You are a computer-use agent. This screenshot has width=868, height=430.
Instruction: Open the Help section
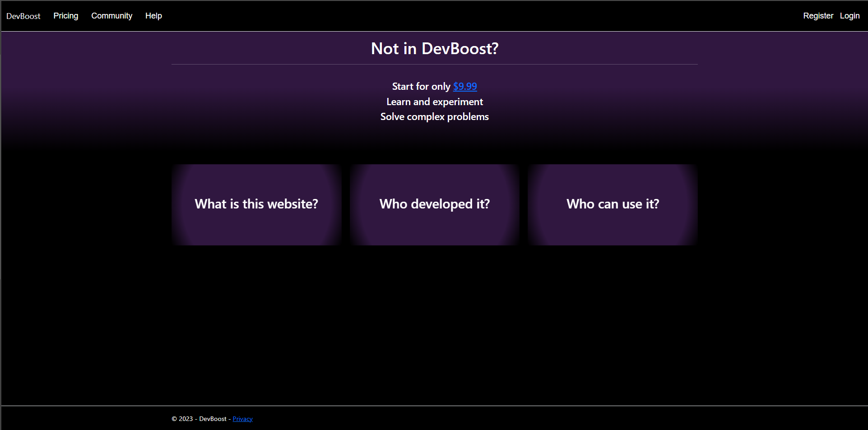coord(153,15)
